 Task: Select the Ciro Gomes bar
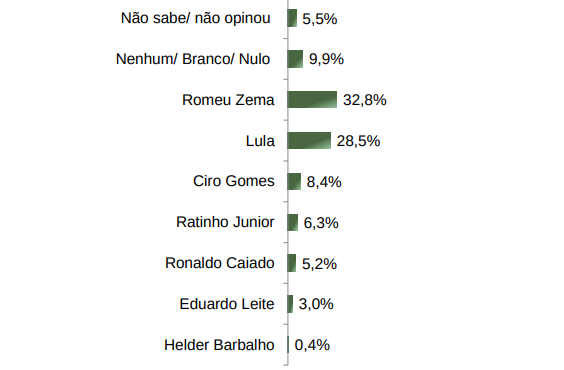(x=294, y=182)
